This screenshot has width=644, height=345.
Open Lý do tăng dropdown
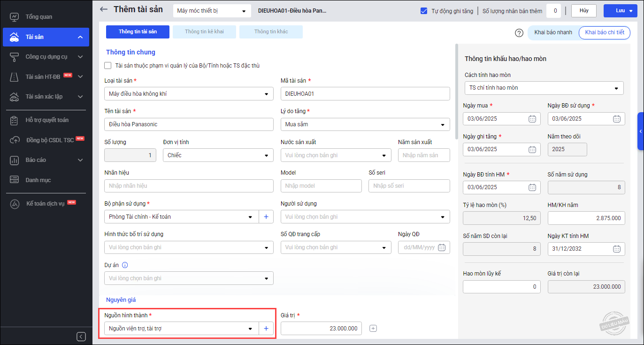365,124
